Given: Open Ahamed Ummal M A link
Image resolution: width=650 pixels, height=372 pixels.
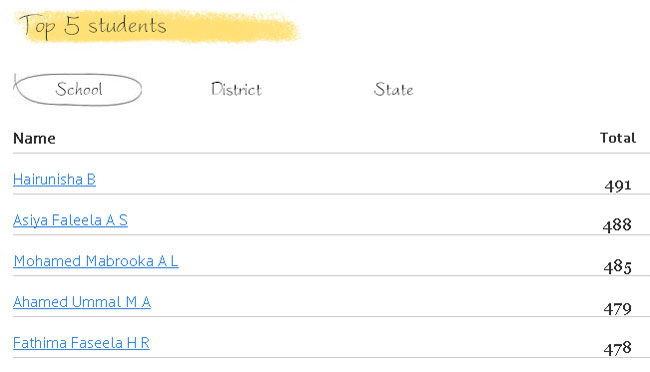Looking at the screenshot, I should click(82, 302).
